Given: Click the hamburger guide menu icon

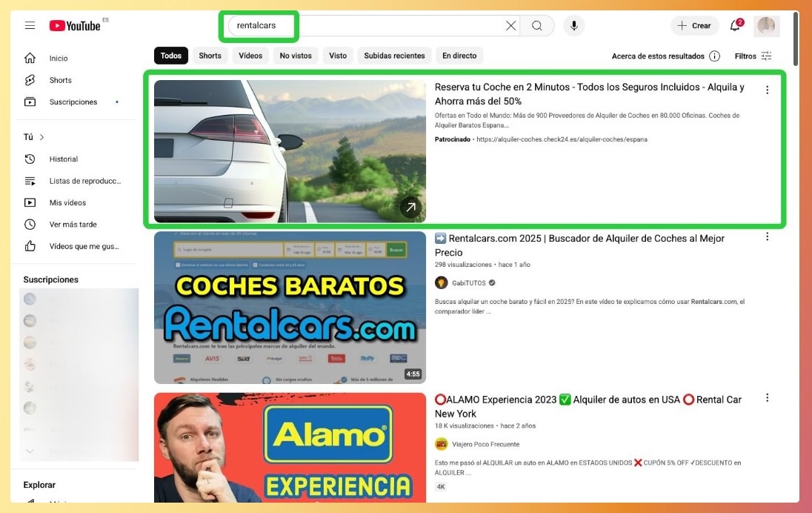Looking at the screenshot, I should click(x=29, y=24).
